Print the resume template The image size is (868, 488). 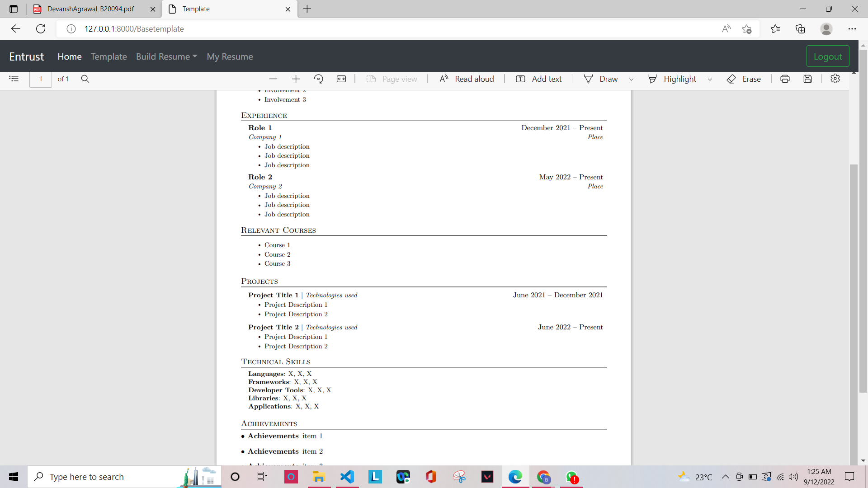(x=785, y=79)
